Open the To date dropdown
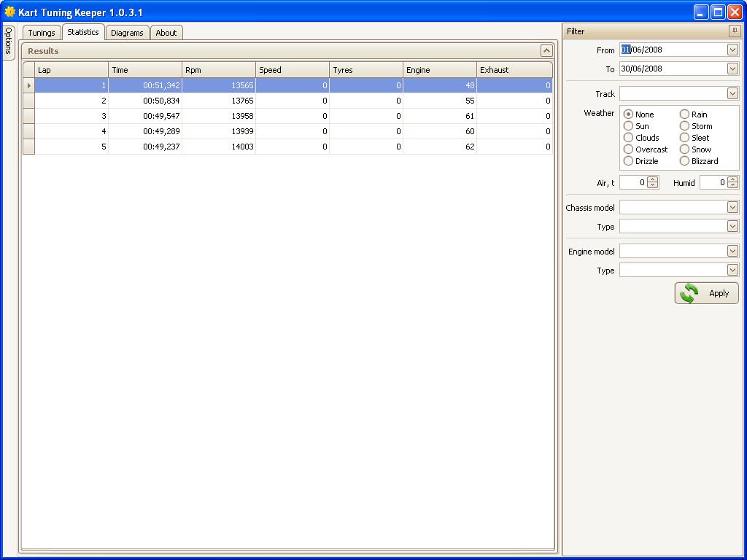The image size is (747, 560). [x=732, y=69]
